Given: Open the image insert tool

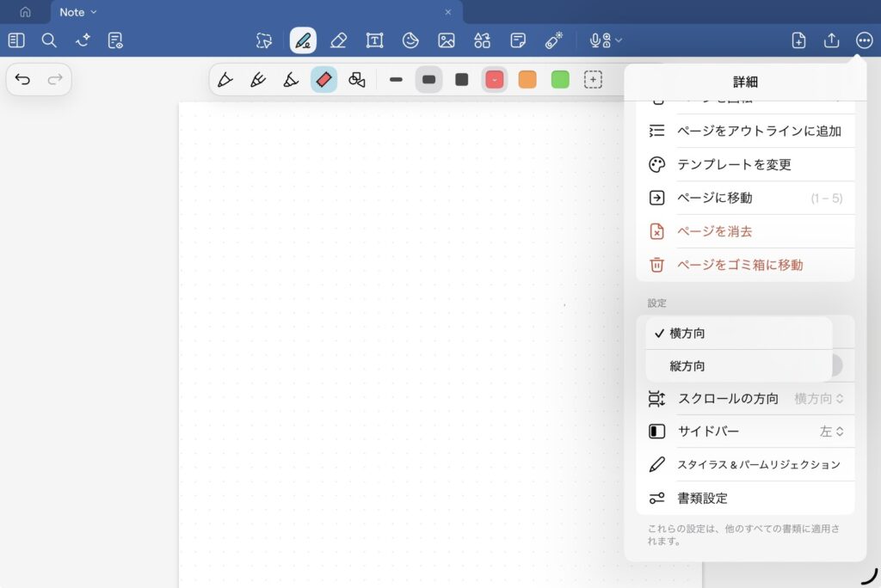Looking at the screenshot, I should (446, 40).
